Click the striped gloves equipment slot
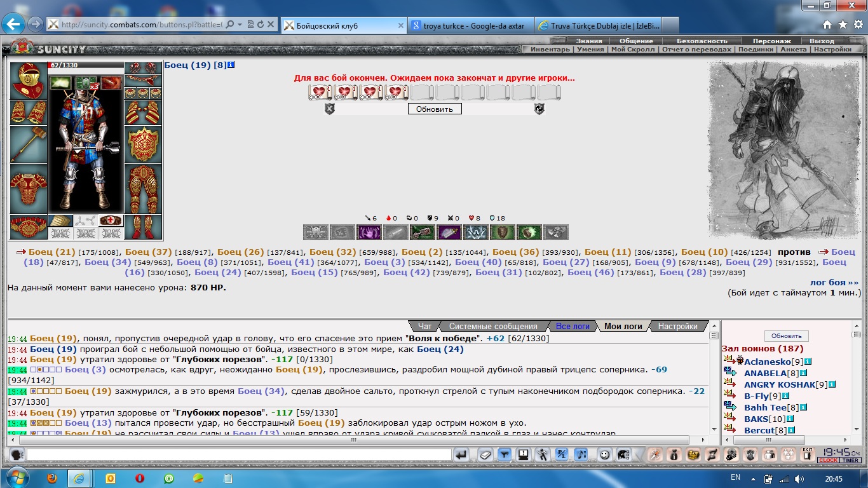Screen dimensions: 868x488 (143, 112)
